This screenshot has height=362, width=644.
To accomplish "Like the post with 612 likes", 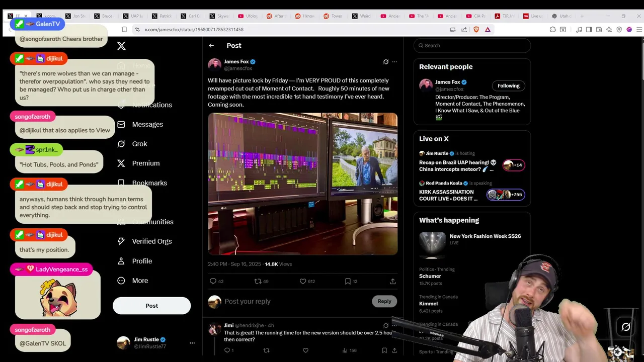I will click(x=303, y=281).
